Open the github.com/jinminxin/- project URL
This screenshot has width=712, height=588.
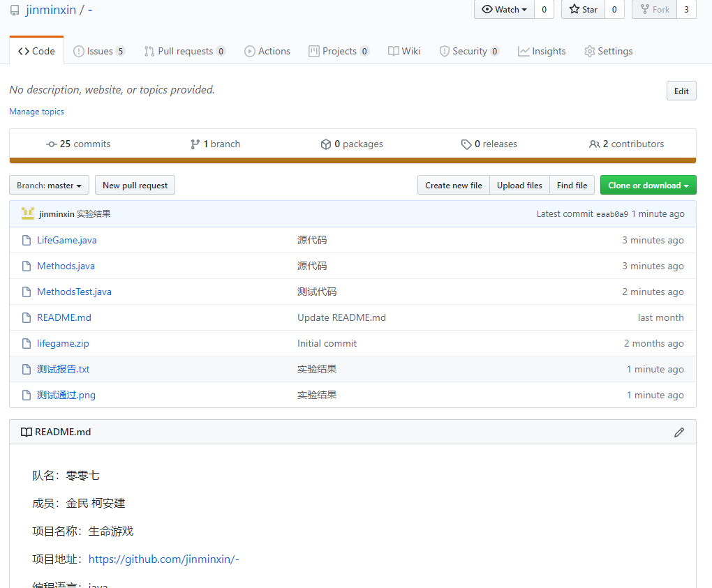coord(163,559)
